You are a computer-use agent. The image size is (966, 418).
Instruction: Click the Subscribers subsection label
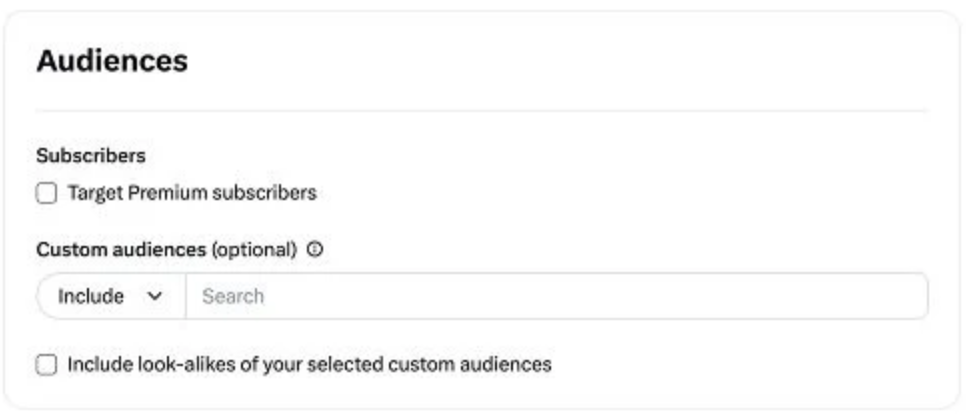(x=91, y=156)
